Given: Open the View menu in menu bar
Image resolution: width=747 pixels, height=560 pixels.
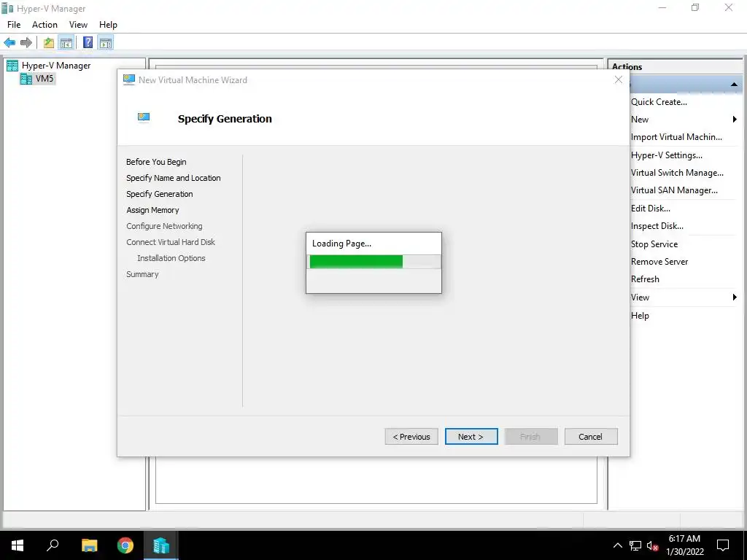Looking at the screenshot, I should 78,25.
